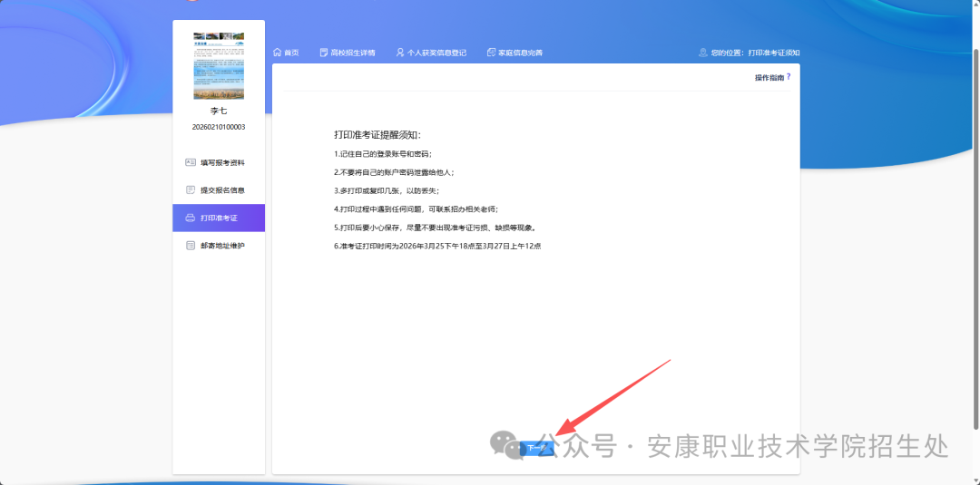The image size is (980, 485).
Task: Click the address icon beside 邮寄地址维护
Action: pos(191,246)
